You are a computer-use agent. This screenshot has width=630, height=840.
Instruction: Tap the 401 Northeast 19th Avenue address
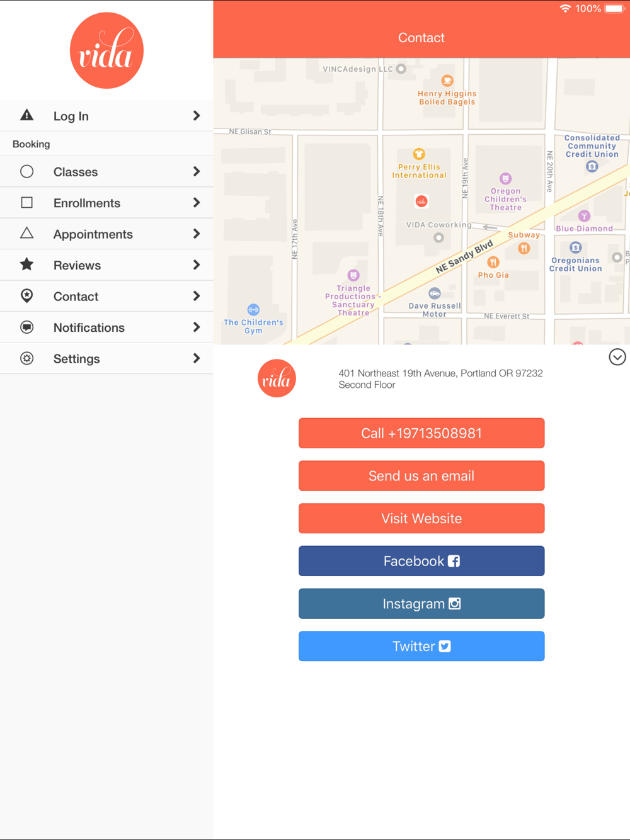440,378
